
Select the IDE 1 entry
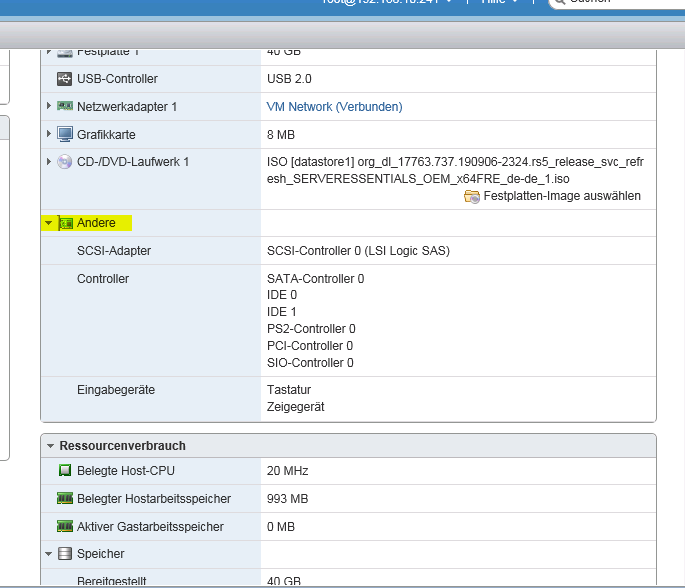282,312
